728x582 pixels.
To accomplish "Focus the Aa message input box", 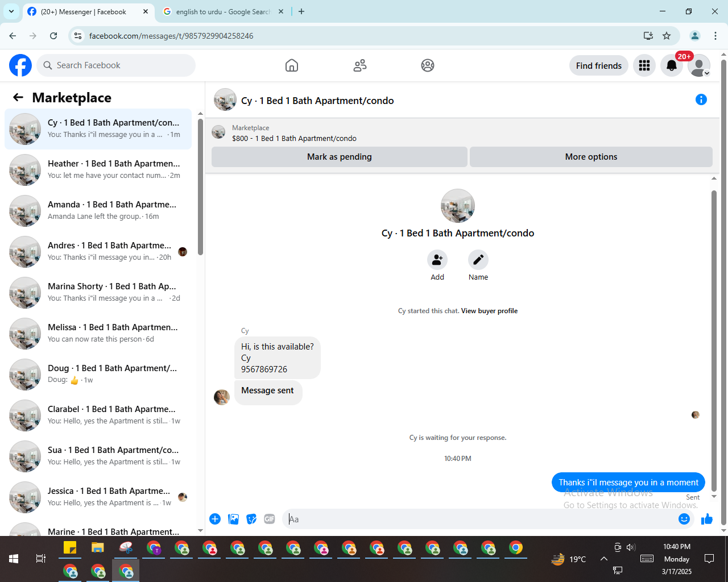I will [x=481, y=519].
